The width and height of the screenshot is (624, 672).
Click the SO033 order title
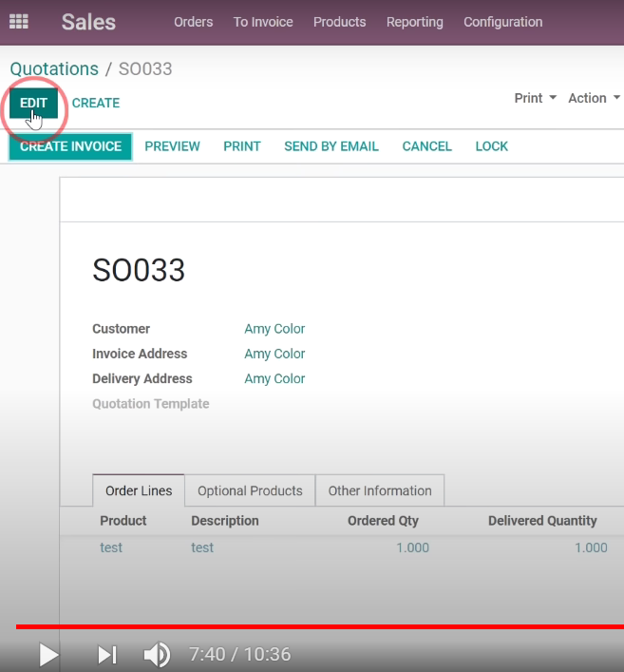click(139, 270)
